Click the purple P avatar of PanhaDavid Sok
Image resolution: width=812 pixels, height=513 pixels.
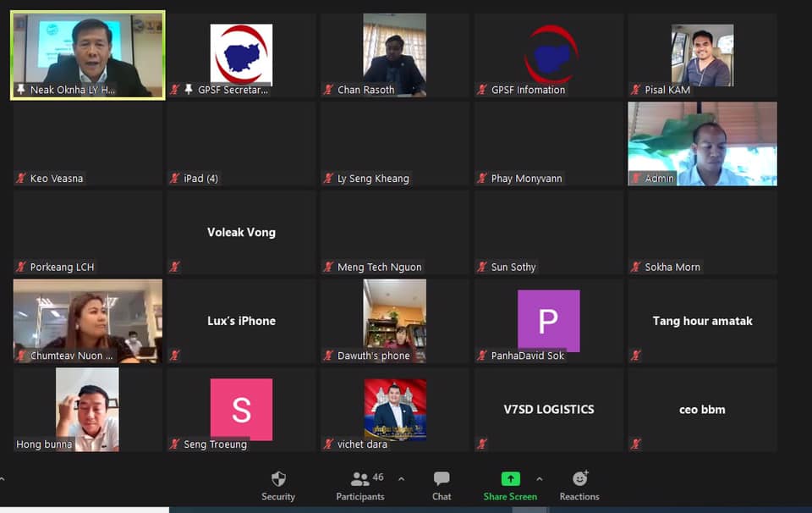[548, 321]
